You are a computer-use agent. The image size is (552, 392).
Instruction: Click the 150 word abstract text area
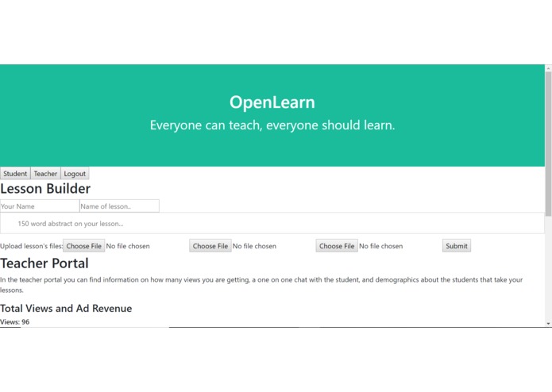point(272,224)
